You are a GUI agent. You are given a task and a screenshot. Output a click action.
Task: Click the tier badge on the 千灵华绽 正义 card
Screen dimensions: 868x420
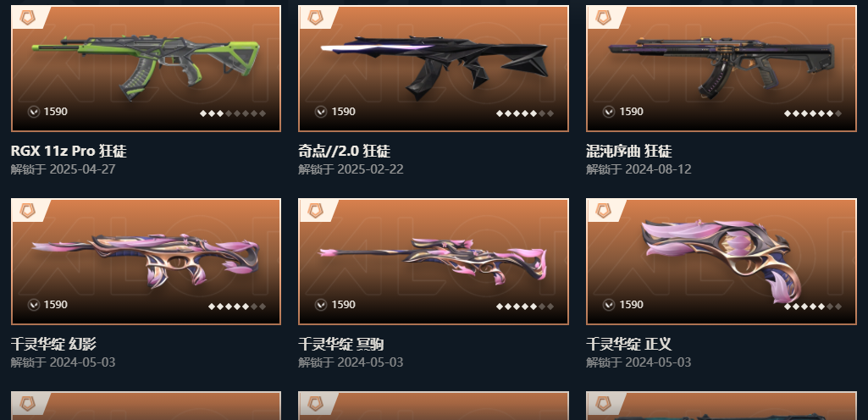[x=603, y=210]
